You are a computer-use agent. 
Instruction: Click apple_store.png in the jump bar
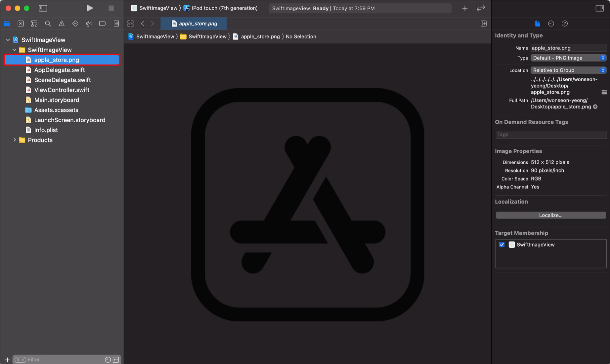coord(256,36)
